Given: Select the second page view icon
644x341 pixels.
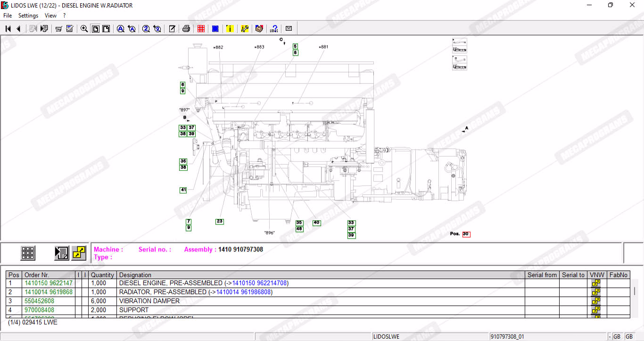Looking at the screenshot, I should pos(106,29).
